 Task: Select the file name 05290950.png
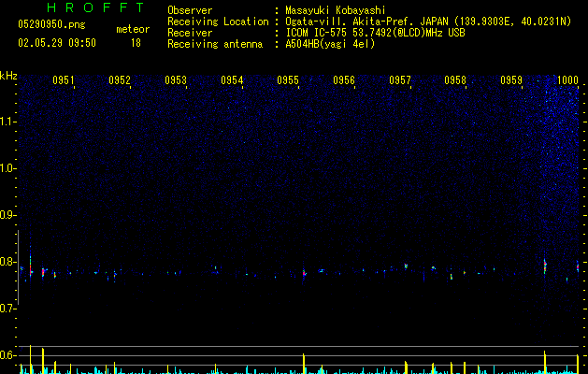51,25
